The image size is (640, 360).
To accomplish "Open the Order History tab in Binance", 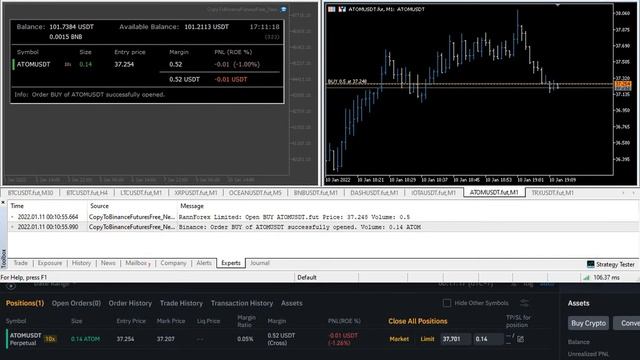I will (x=130, y=303).
